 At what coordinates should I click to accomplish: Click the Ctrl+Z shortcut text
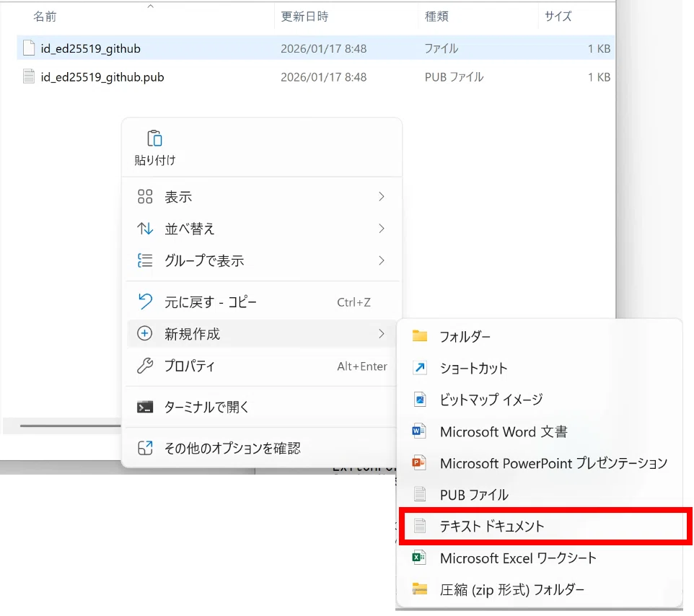pos(353,302)
